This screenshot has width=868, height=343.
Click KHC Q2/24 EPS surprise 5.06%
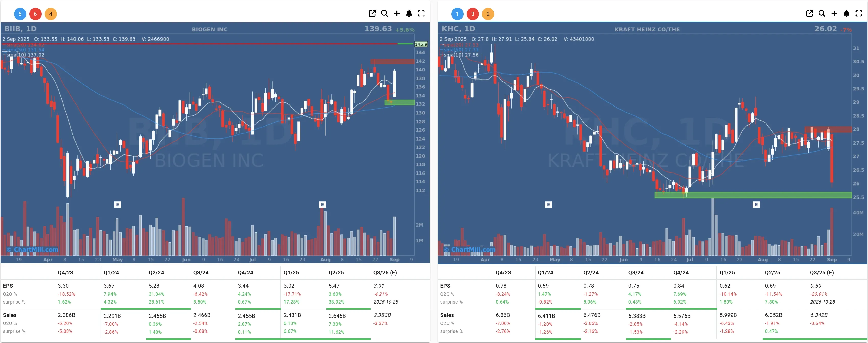(590, 302)
